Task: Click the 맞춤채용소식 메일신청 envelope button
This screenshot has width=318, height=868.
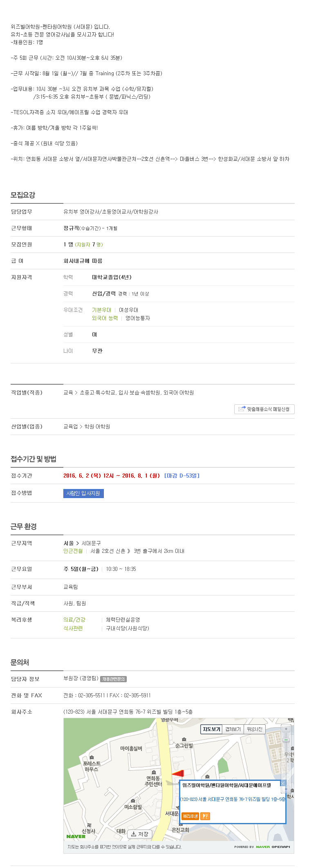Action: [264, 409]
